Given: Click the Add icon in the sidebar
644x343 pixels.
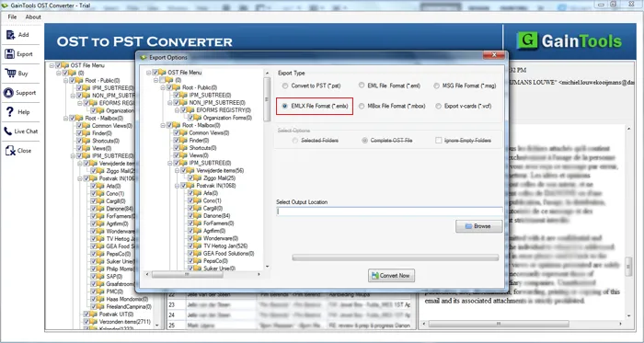Looking at the screenshot, I should [x=10, y=35].
